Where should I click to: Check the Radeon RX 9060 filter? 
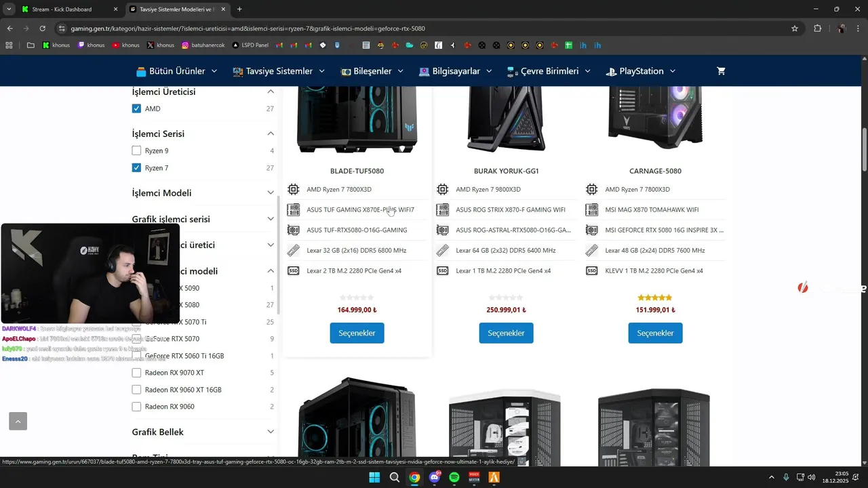click(x=136, y=407)
